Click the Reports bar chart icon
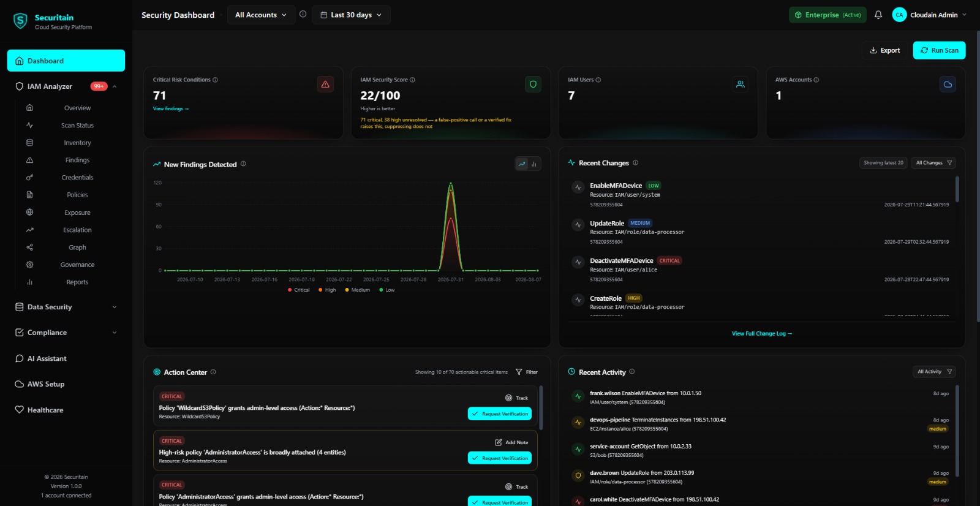 pos(29,282)
